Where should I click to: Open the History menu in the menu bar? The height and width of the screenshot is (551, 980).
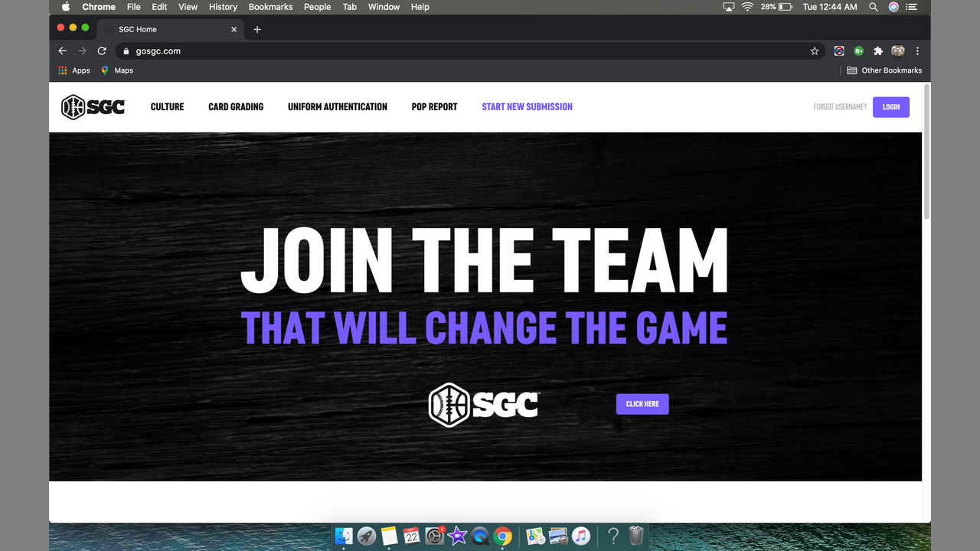point(223,7)
